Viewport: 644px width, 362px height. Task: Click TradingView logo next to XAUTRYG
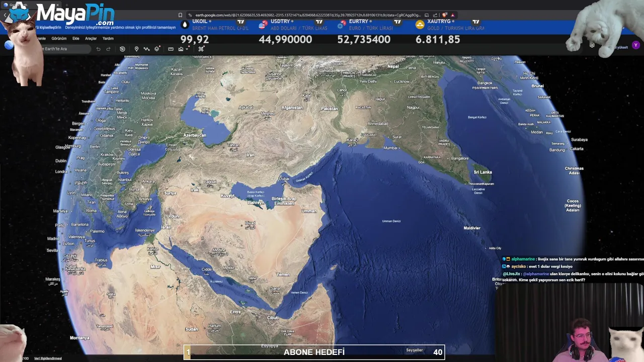point(476,22)
